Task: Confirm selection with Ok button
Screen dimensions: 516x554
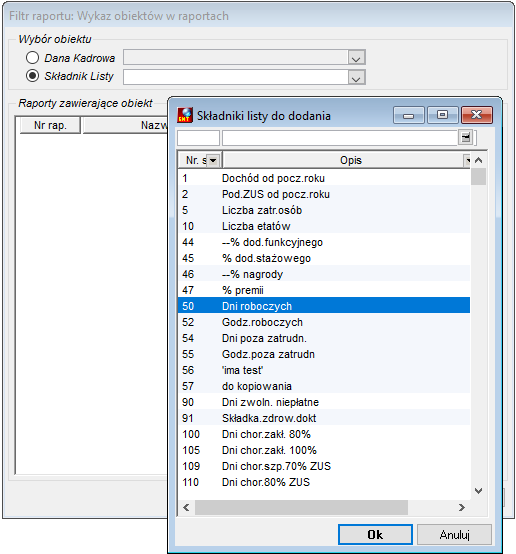Action: pyautogui.click(x=375, y=535)
